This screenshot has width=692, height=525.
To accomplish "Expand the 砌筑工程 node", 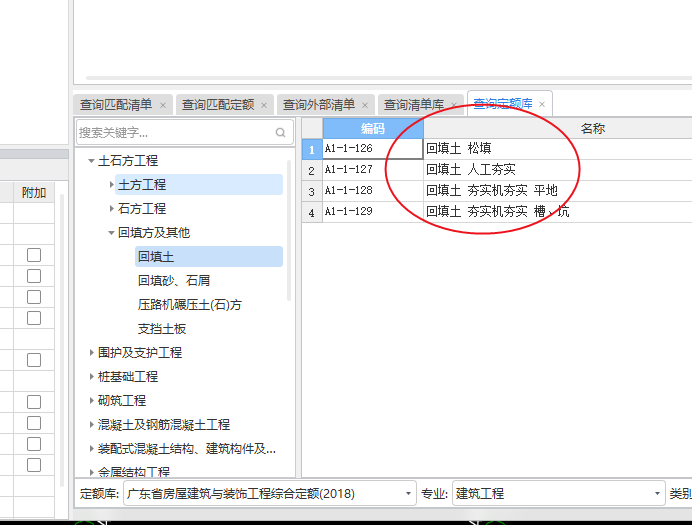I will [x=91, y=400].
